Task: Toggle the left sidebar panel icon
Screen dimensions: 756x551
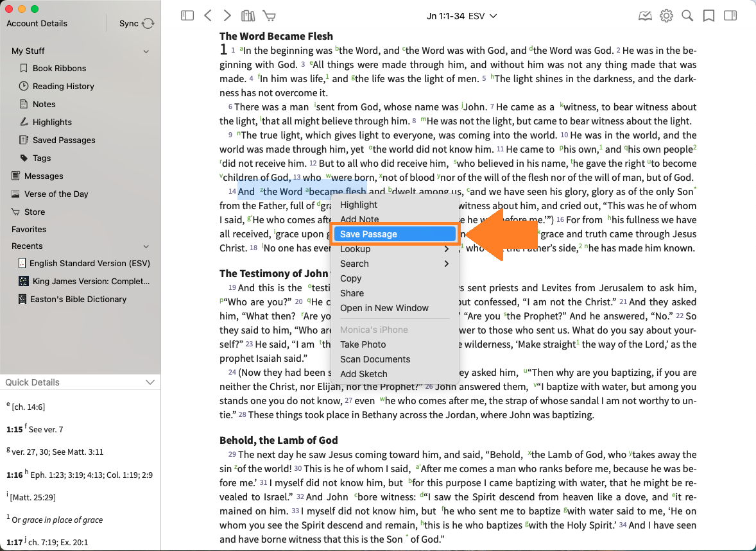Action: [x=187, y=16]
